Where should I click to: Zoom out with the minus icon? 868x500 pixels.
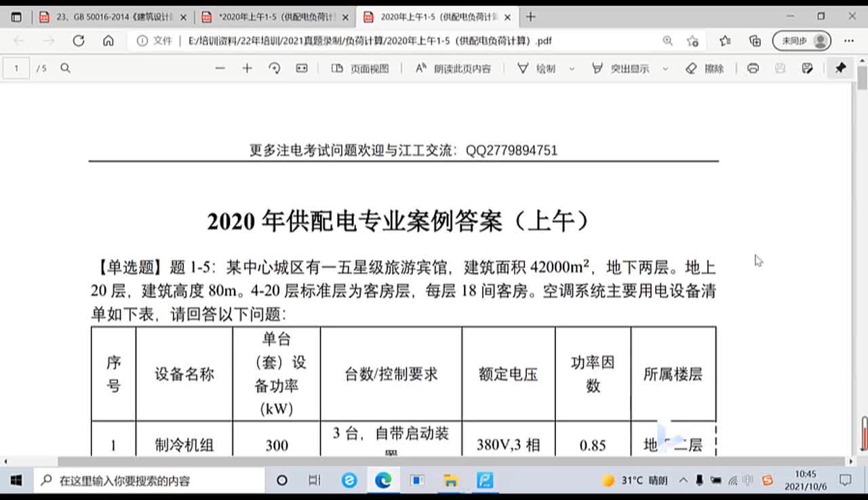click(220, 68)
